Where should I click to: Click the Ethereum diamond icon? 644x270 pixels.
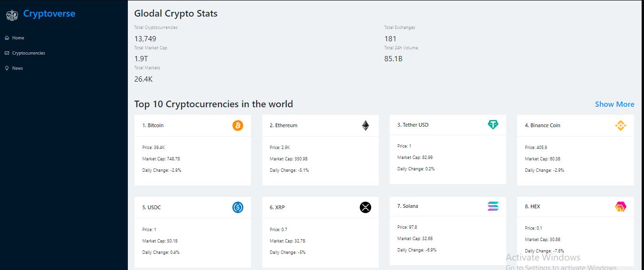[365, 125]
